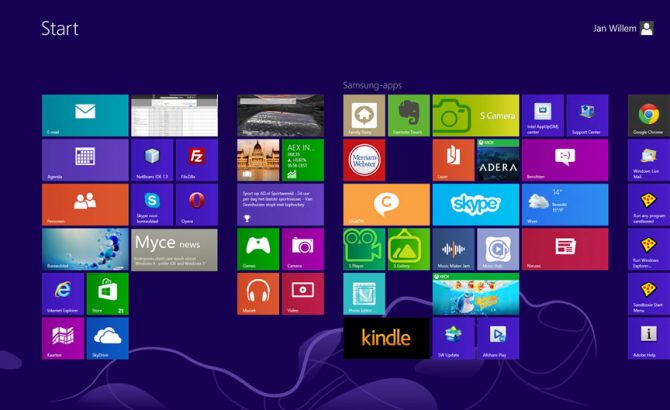Open the Video tile
670x410 pixels.
point(303,294)
